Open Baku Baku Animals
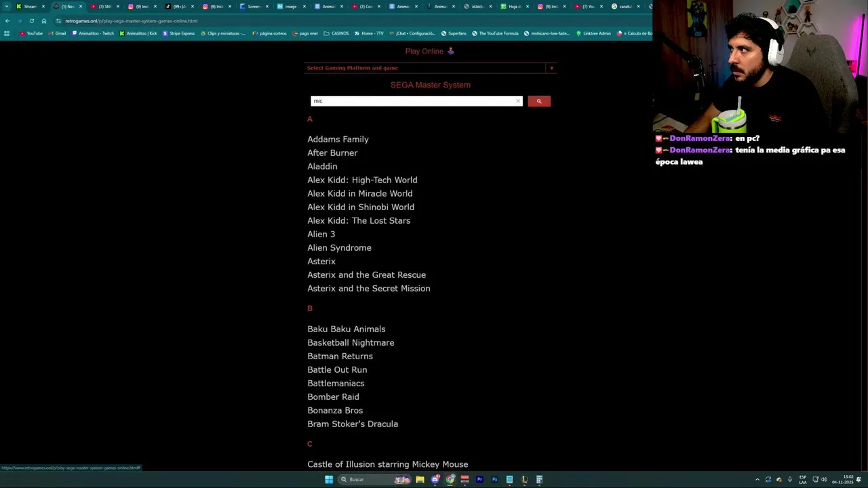This screenshot has height=488, width=868. (346, 329)
